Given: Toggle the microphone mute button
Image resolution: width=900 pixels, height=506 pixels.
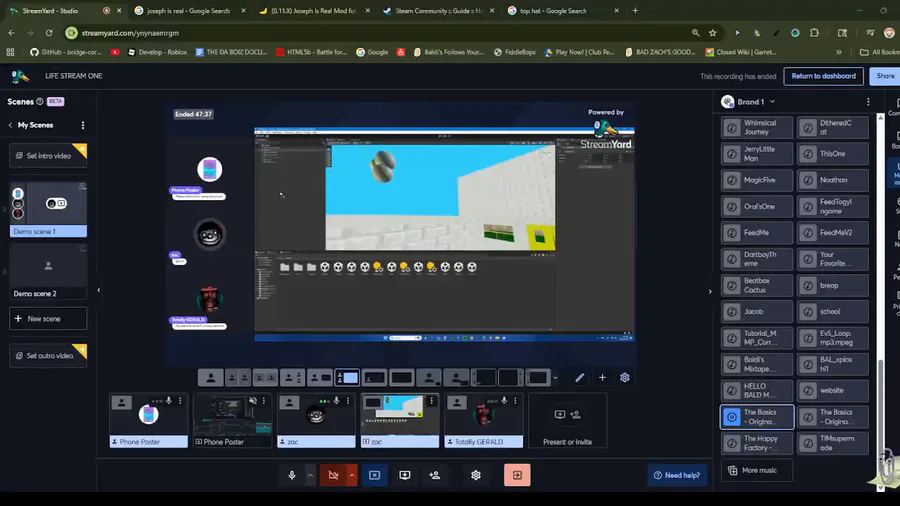Looking at the screenshot, I should (292, 475).
